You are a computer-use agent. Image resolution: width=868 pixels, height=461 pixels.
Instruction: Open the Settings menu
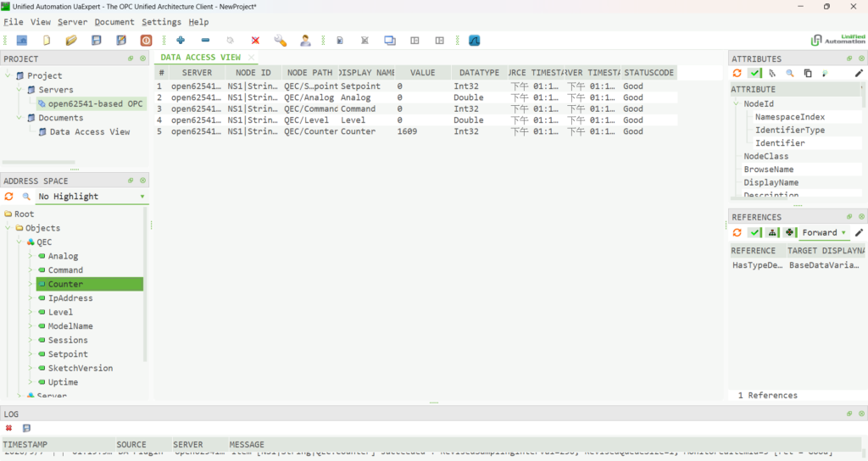(x=161, y=22)
